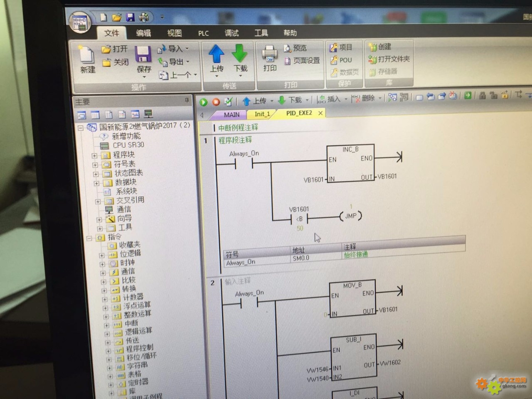Click Project protection (项目) key icon
The image size is (532, 399).
pos(341,47)
